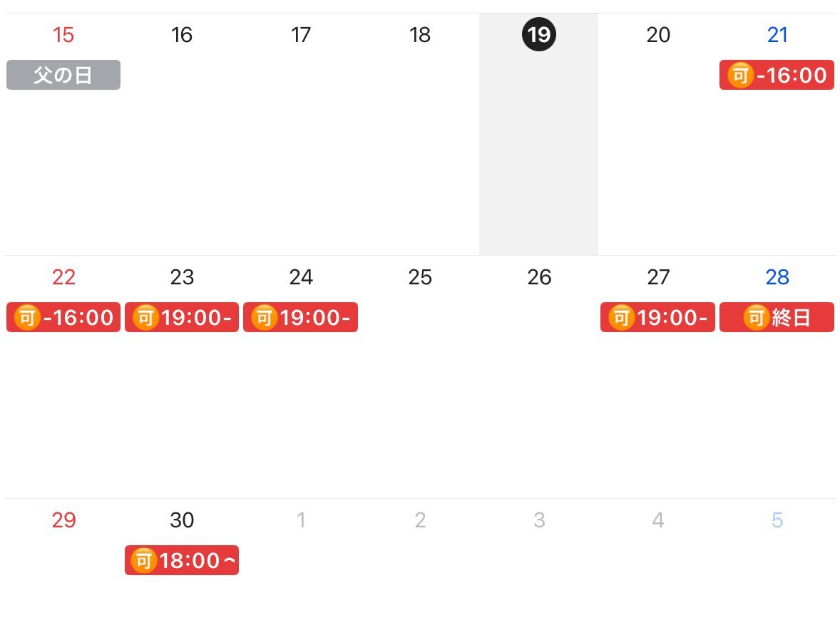Open the 終日 event on the 28th
840x635 pixels.
[777, 317]
